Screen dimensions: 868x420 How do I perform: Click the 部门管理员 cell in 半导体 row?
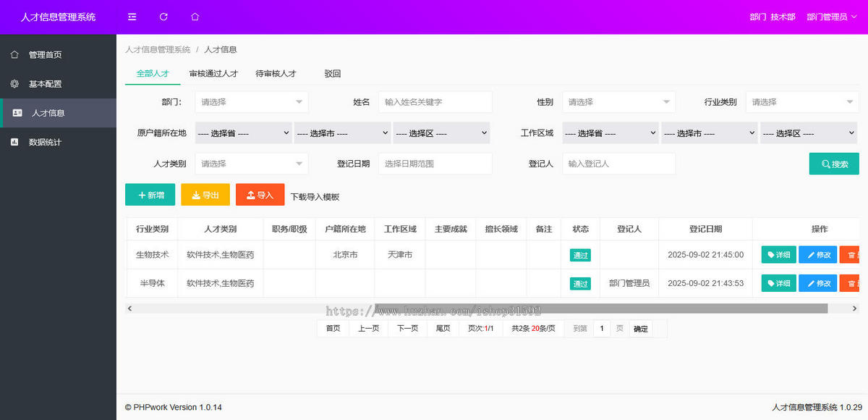pyautogui.click(x=629, y=283)
